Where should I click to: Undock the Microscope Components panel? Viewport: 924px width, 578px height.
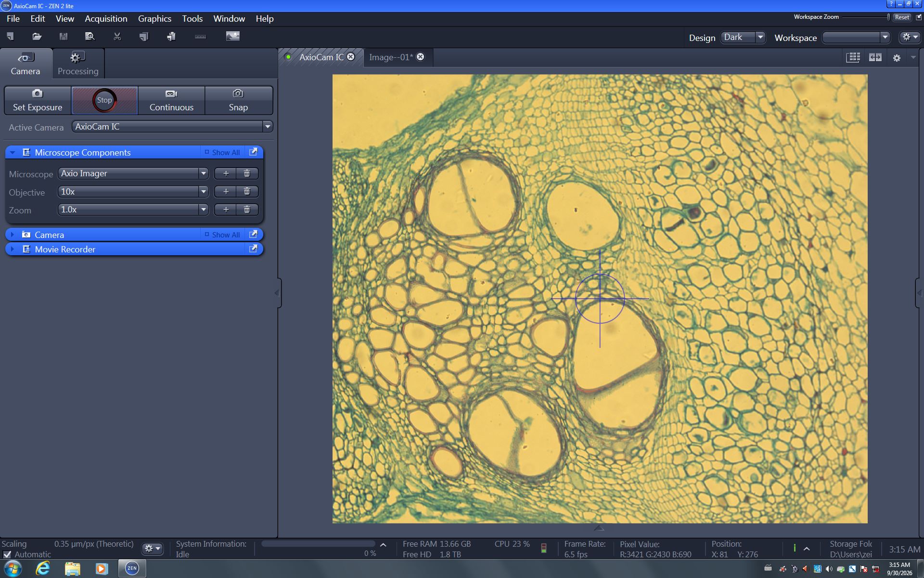tap(253, 152)
